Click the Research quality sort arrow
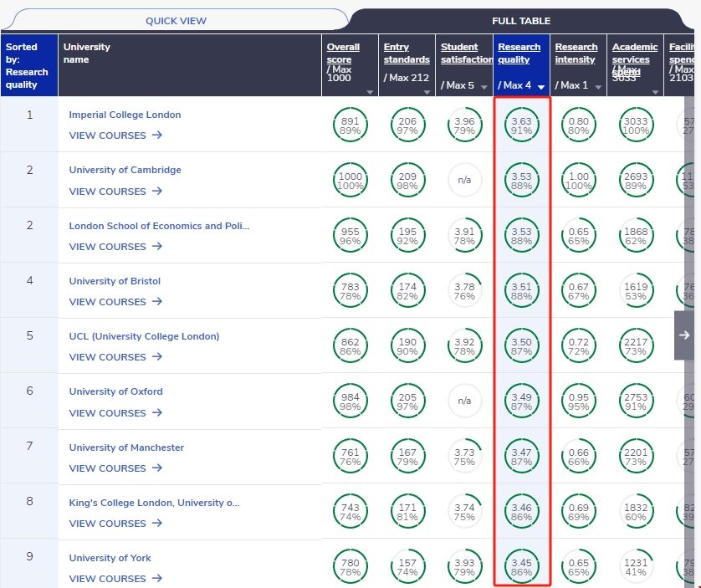 pyautogui.click(x=541, y=87)
